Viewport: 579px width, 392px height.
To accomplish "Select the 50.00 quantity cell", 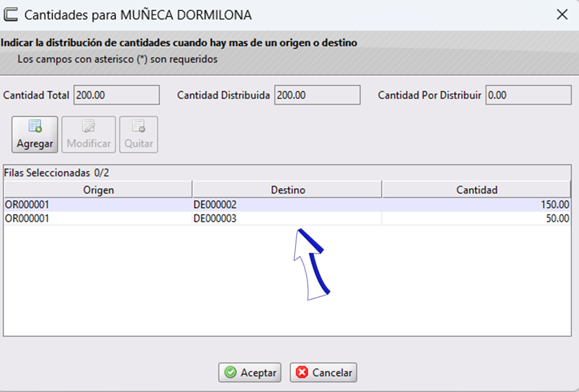I will coord(477,218).
